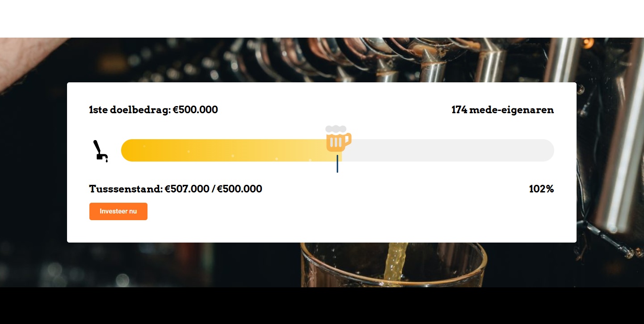Click the rounded left end of progress bar
Viewport: 644px width, 324px height.
(127, 150)
